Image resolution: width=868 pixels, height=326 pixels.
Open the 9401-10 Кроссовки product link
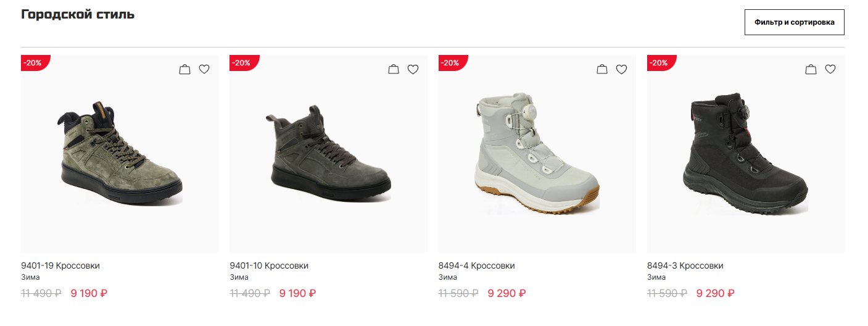pyautogui.click(x=269, y=266)
